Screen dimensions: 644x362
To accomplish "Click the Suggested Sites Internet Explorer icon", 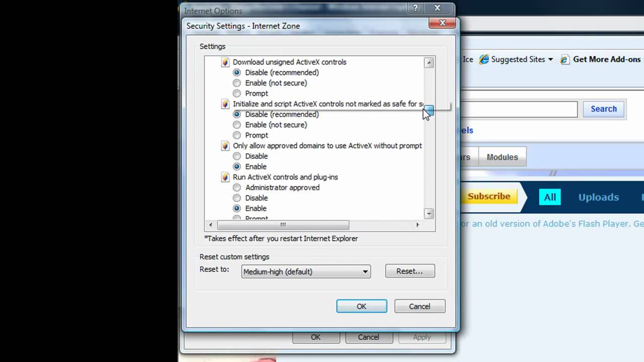I will click(484, 59).
